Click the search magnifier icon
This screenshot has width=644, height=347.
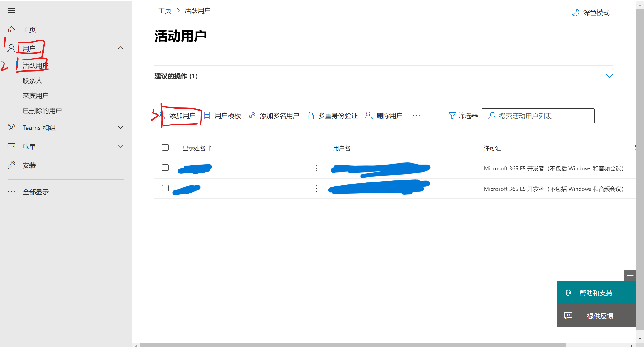pyautogui.click(x=491, y=116)
